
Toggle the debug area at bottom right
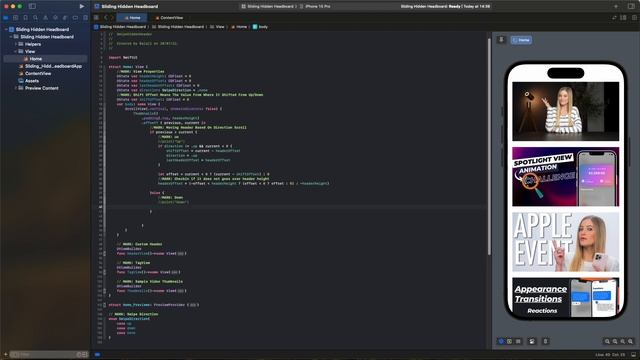[x=633, y=355]
